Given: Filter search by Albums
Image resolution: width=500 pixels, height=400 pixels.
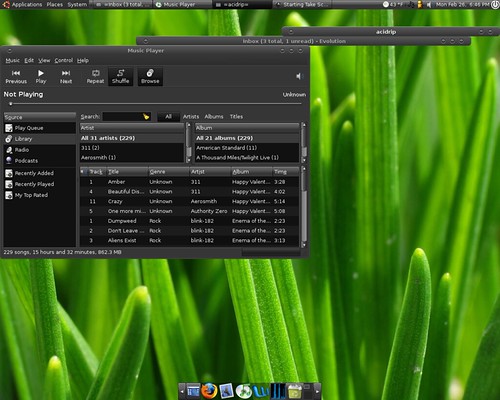Looking at the screenshot, I should click(x=214, y=116).
